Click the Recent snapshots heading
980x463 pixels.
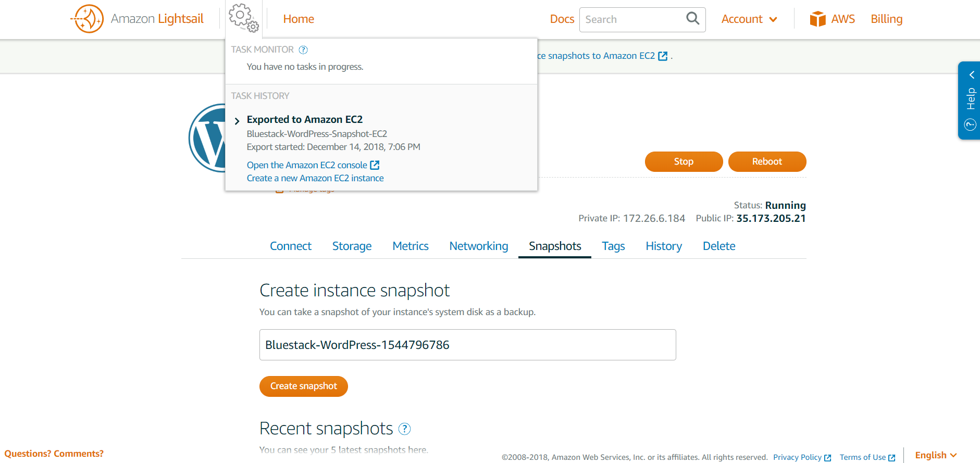[x=326, y=428]
